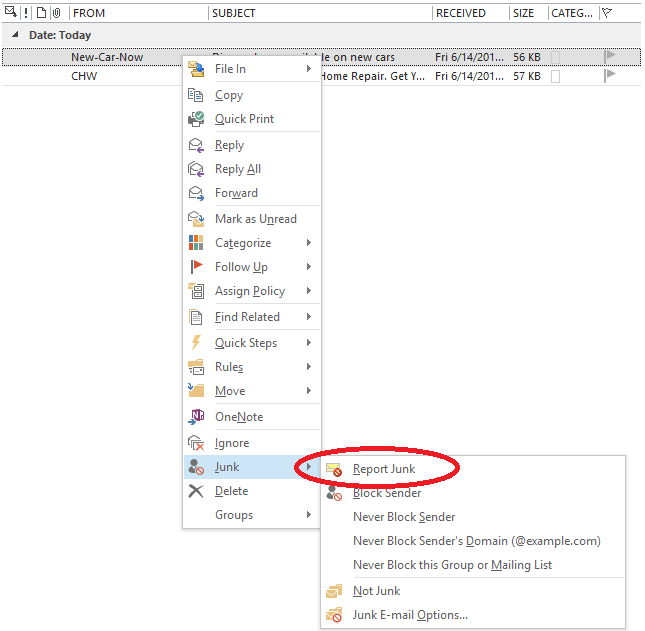Screen dimensions: 645x631
Task: Click the Ignore conversation icon
Action: pos(196,443)
